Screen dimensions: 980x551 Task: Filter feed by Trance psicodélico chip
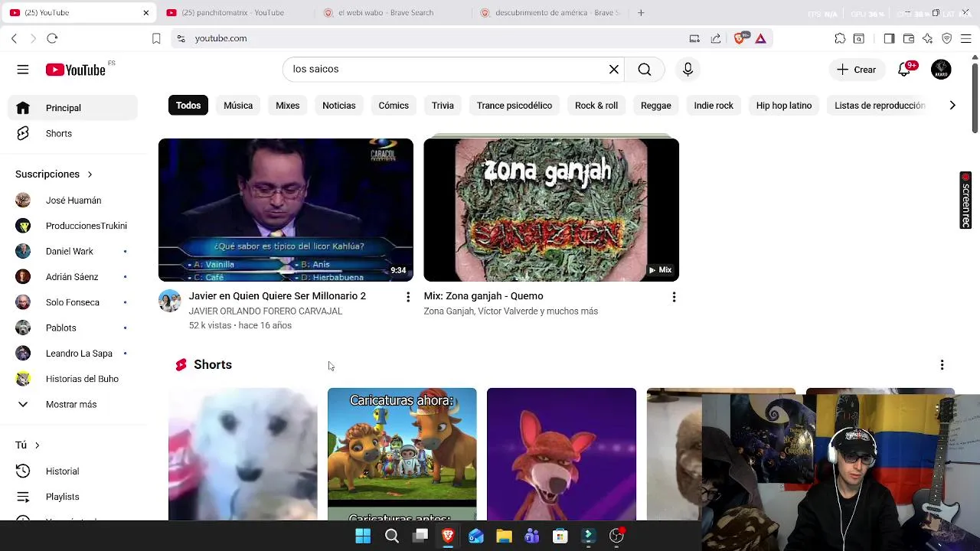point(514,106)
